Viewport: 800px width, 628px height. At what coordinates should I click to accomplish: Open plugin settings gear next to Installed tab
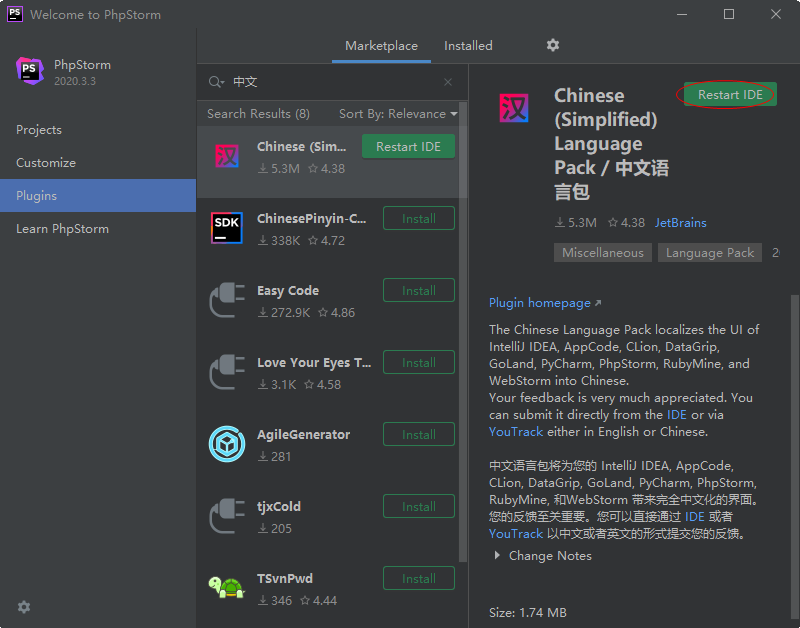pos(553,45)
